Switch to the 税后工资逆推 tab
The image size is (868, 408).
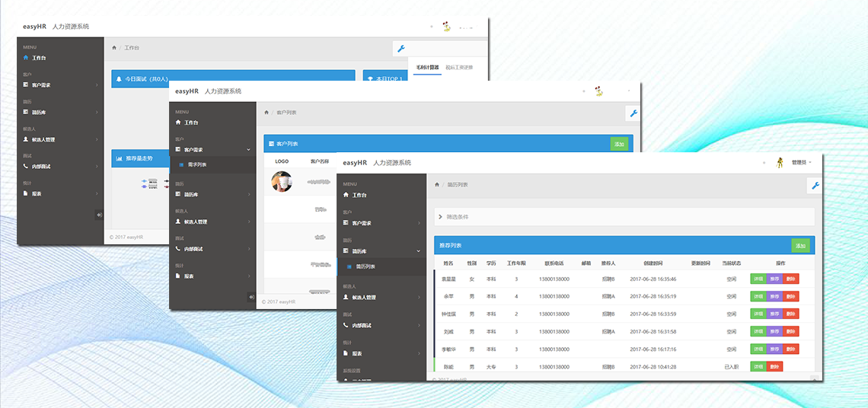pyautogui.click(x=459, y=68)
